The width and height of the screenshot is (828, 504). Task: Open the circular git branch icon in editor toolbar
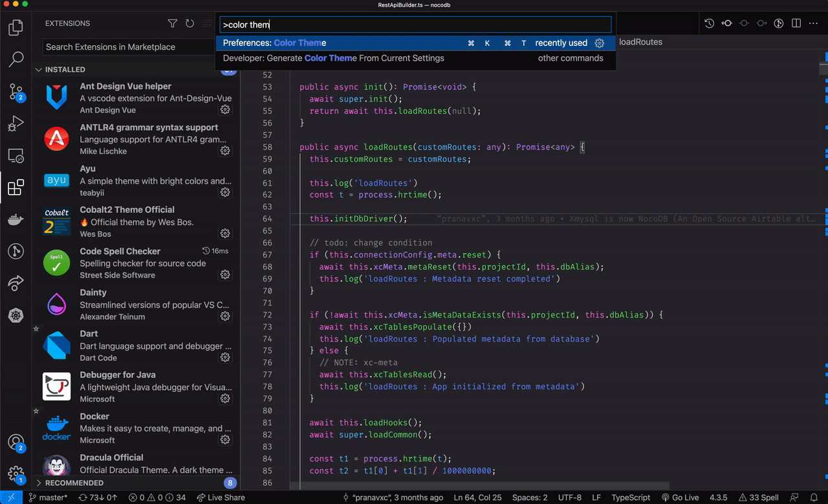[x=779, y=23]
